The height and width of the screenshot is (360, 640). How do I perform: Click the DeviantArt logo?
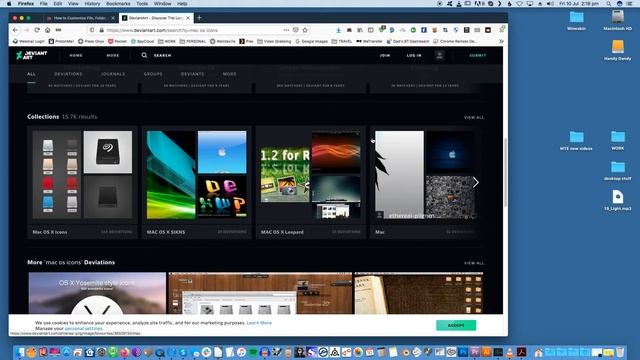pos(31,55)
